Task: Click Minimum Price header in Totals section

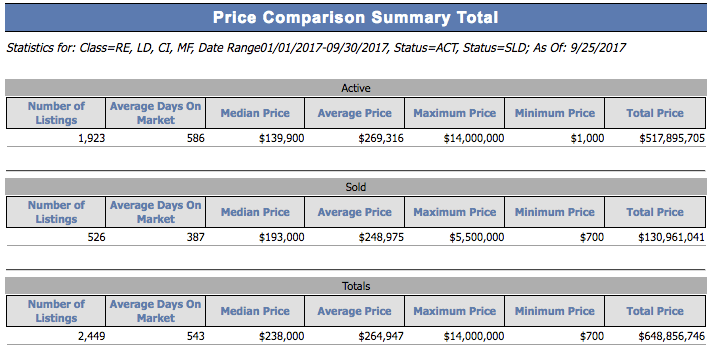Action: click(x=554, y=311)
